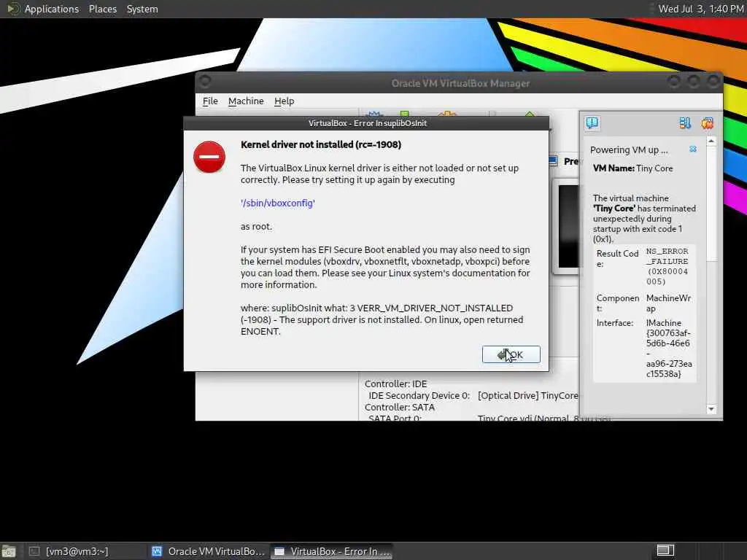Open the System menu in the top panel

142,9
